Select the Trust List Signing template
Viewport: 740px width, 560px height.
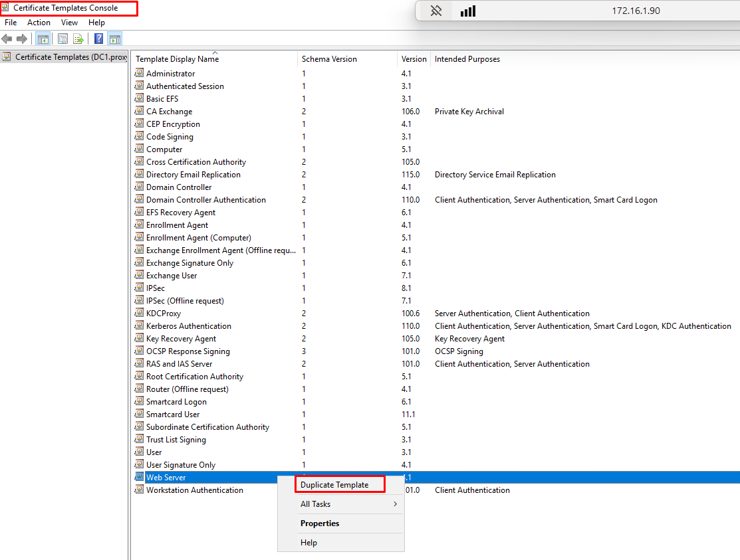[x=176, y=440]
